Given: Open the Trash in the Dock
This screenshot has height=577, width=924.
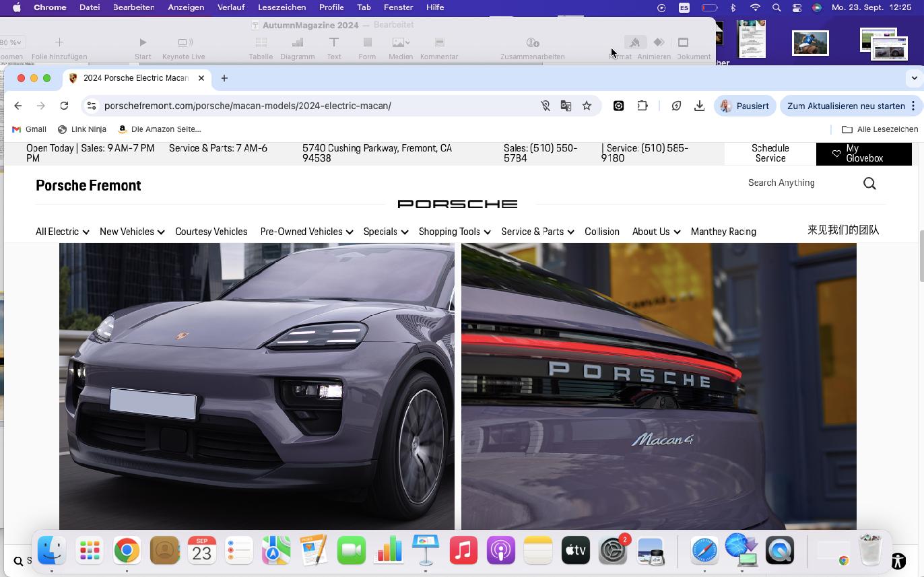Looking at the screenshot, I should (870, 551).
